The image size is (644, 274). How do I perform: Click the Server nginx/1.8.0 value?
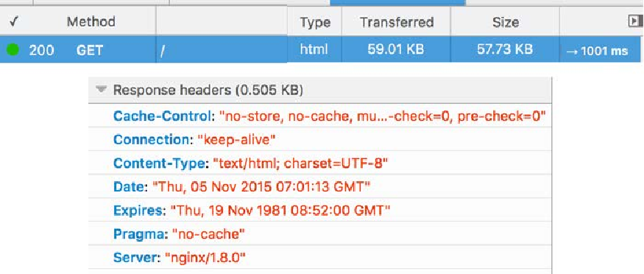click(x=205, y=258)
